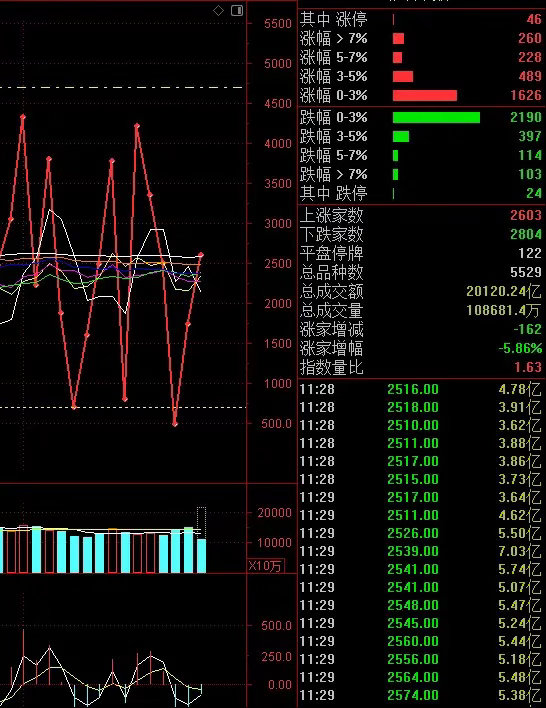The image size is (546, 708).
Task: Click the tick volume 3.88亿
Action: click(520, 443)
